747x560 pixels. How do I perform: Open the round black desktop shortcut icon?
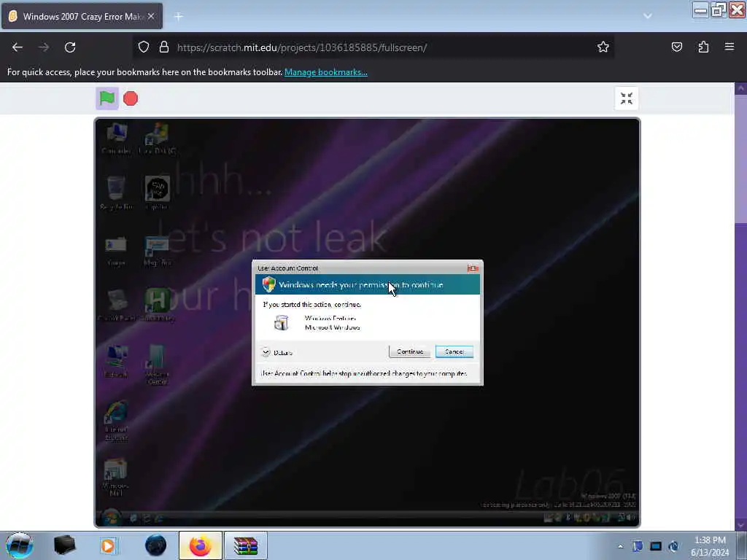coord(158,189)
